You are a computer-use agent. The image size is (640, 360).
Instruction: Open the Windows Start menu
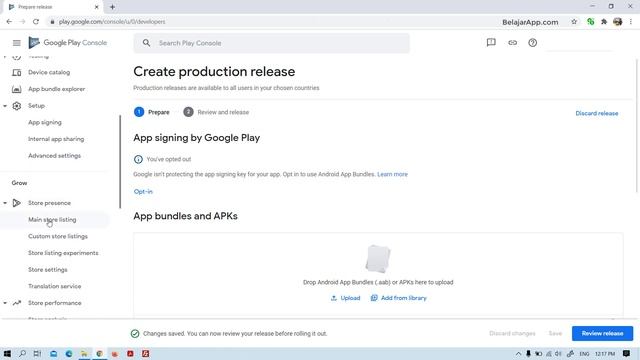coord(7,353)
